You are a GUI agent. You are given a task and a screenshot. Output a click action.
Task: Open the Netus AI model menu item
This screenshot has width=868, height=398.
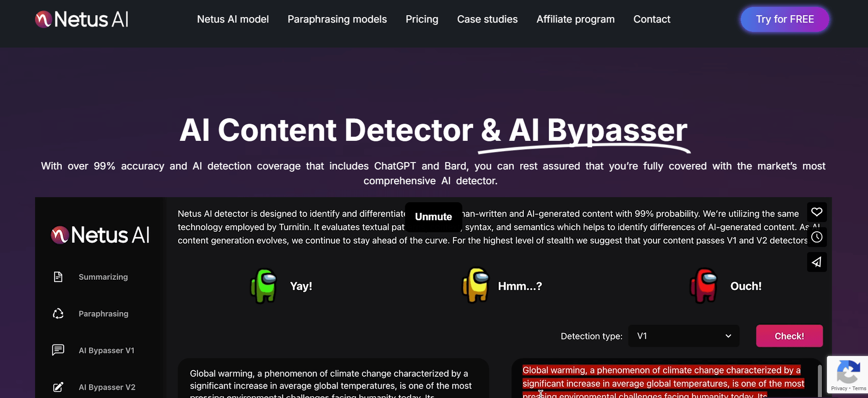233,19
